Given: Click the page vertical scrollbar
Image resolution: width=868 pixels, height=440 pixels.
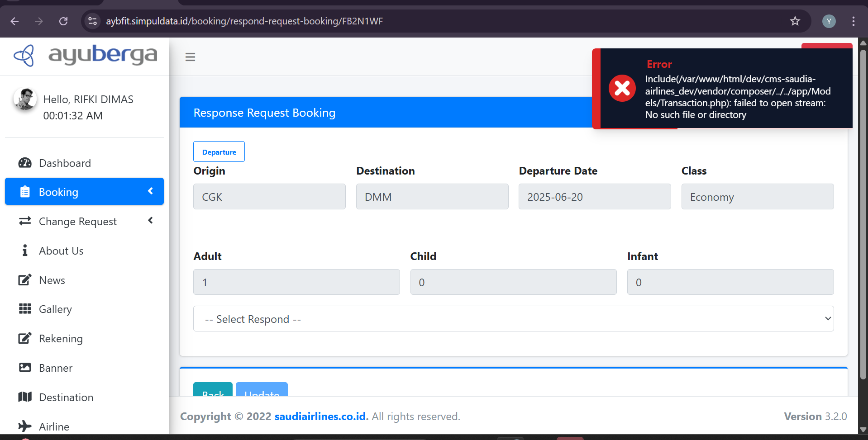Looking at the screenshot, I should [863, 217].
